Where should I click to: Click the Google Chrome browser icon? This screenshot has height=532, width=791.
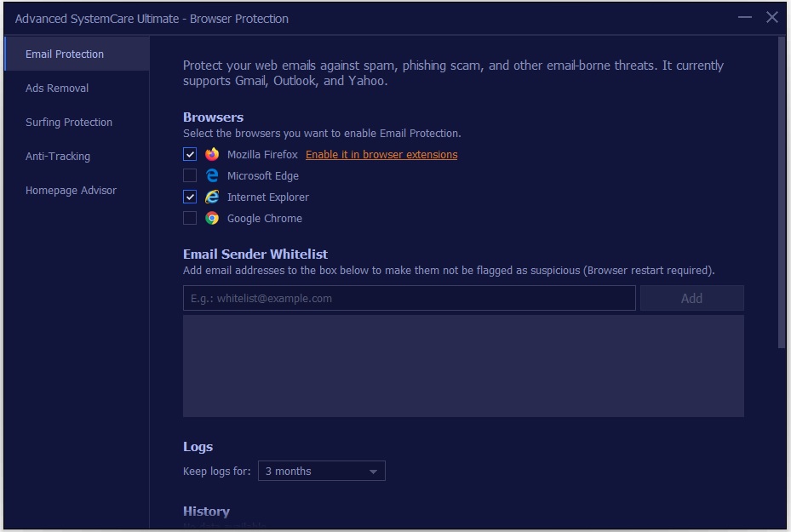[212, 218]
